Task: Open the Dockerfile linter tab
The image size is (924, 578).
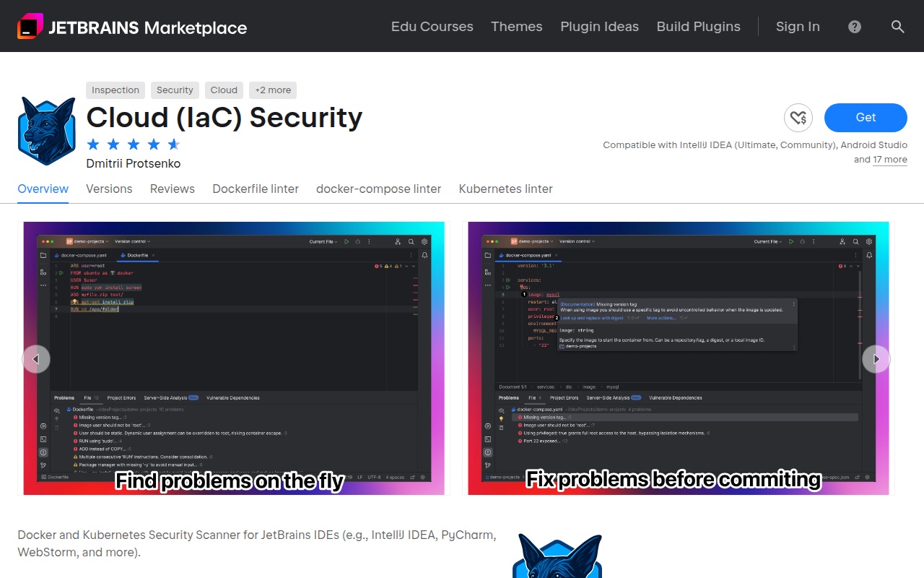Action: [256, 189]
